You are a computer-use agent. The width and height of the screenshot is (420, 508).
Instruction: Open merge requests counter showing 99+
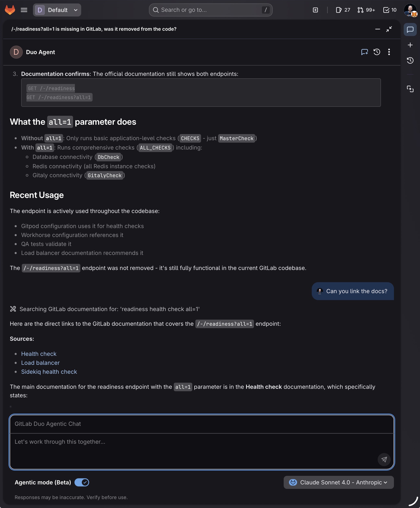click(366, 10)
